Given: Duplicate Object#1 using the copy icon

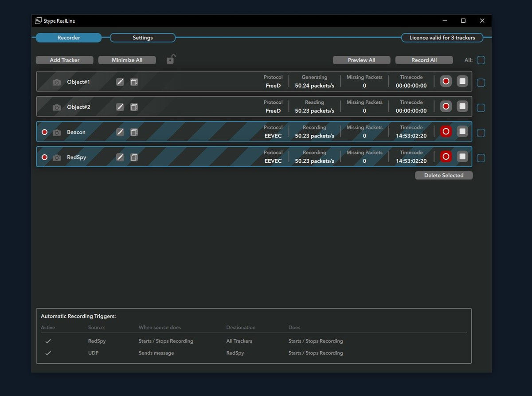Looking at the screenshot, I should [x=134, y=82].
